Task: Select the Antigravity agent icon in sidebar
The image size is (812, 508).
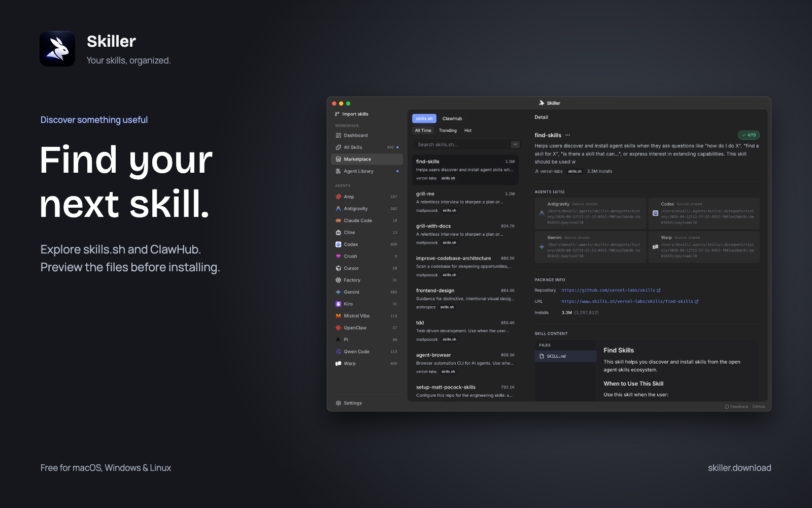Action: 339,209
